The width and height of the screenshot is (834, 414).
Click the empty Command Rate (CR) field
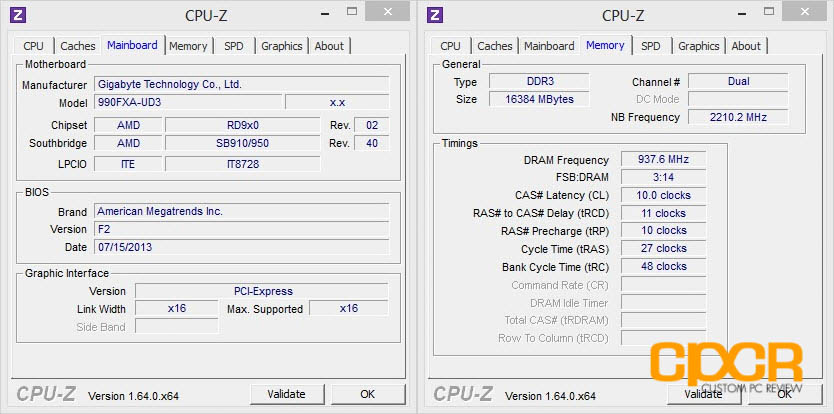click(x=663, y=285)
